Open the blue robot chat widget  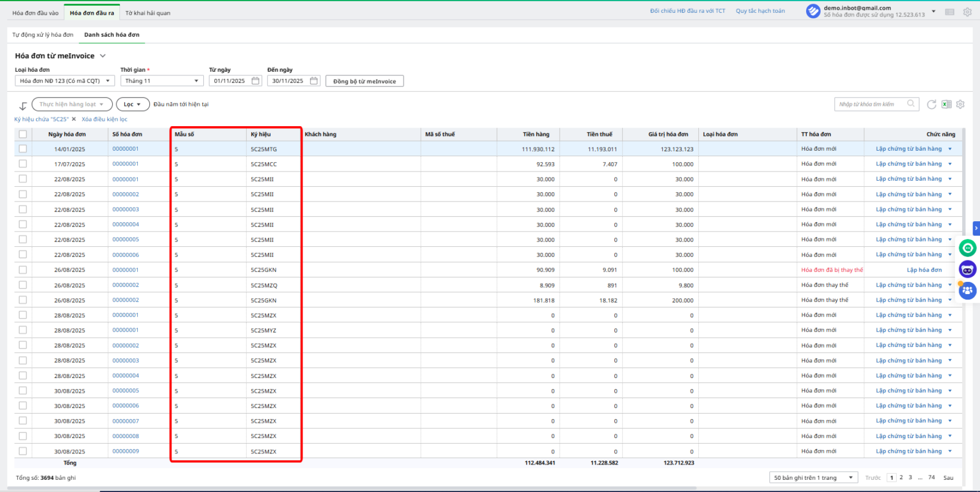coord(968,269)
